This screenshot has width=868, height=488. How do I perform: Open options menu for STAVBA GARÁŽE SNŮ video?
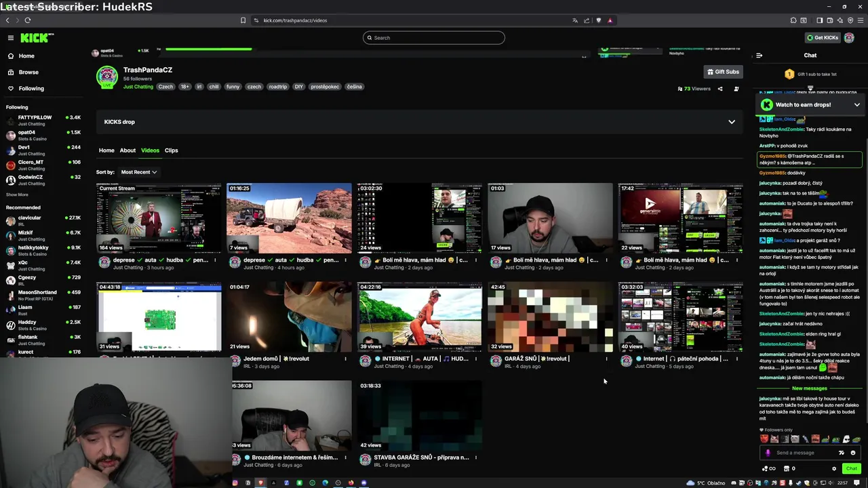[x=475, y=457]
